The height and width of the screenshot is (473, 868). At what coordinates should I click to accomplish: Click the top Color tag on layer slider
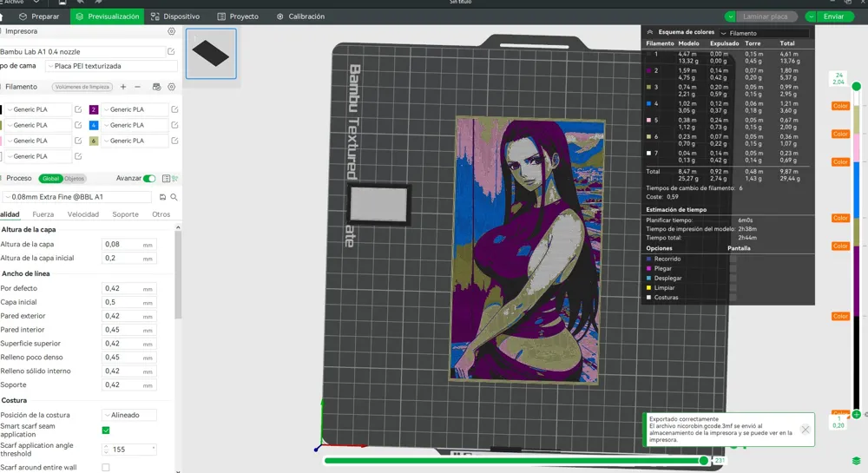click(x=840, y=106)
